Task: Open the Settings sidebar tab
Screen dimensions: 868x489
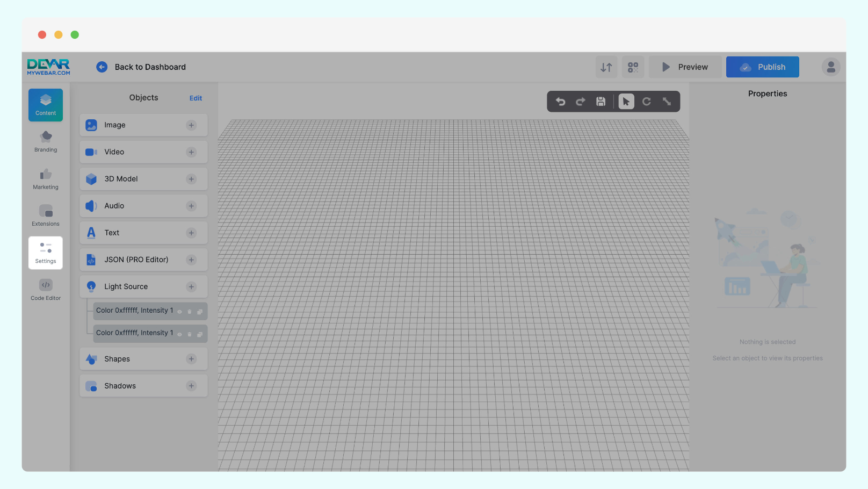Action: [x=46, y=253]
